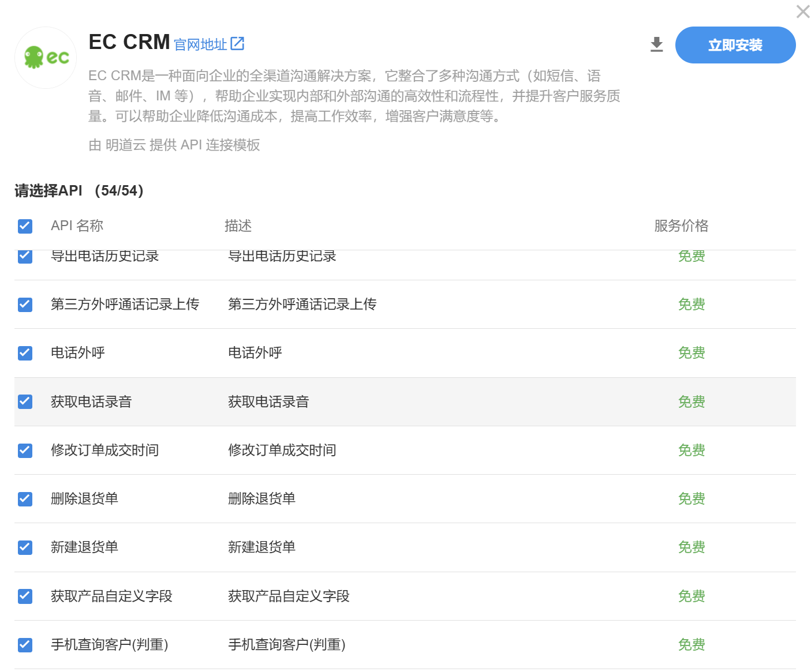
Task: Open the 官网地址 official website link
Action: [200, 44]
